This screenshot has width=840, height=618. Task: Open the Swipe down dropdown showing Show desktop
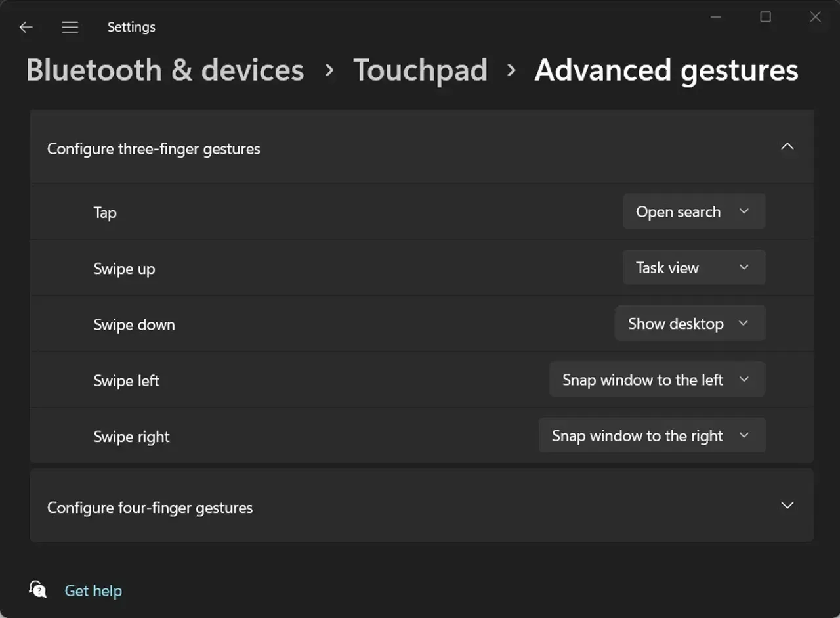[690, 323]
